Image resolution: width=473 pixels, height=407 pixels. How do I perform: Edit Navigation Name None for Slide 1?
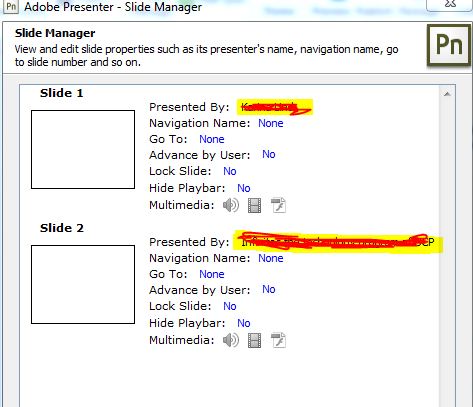point(271,123)
